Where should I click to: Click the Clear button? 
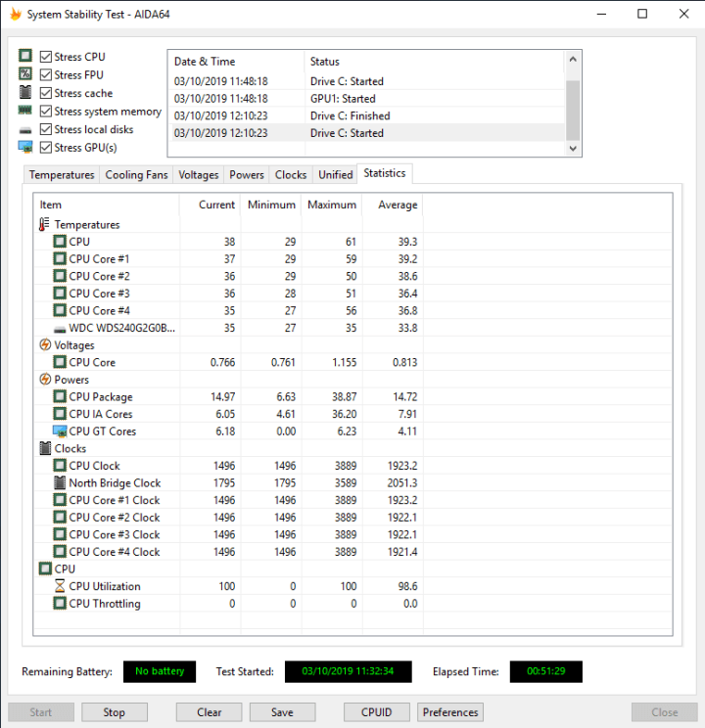point(210,712)
